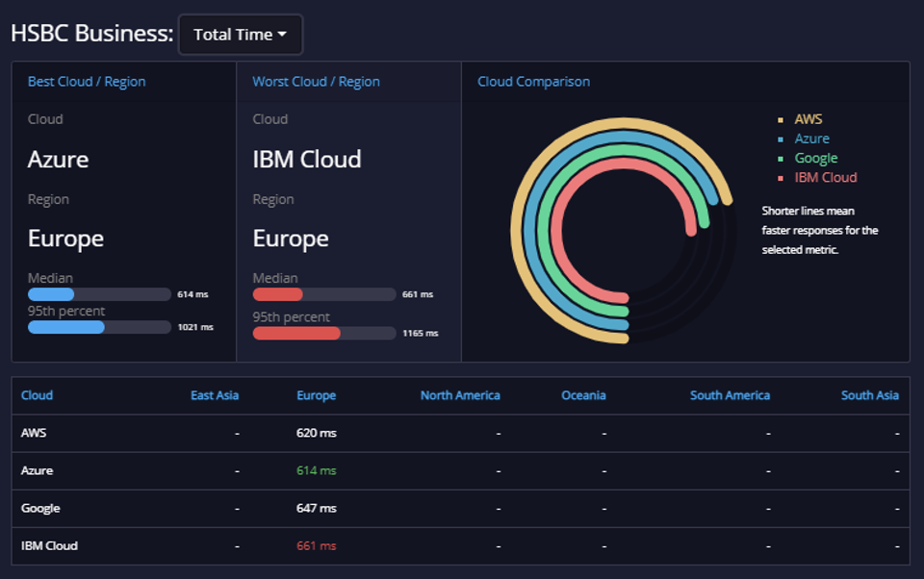Select the Google legend color square
This screenshot has height=579, width=924.
pos(781,159)
